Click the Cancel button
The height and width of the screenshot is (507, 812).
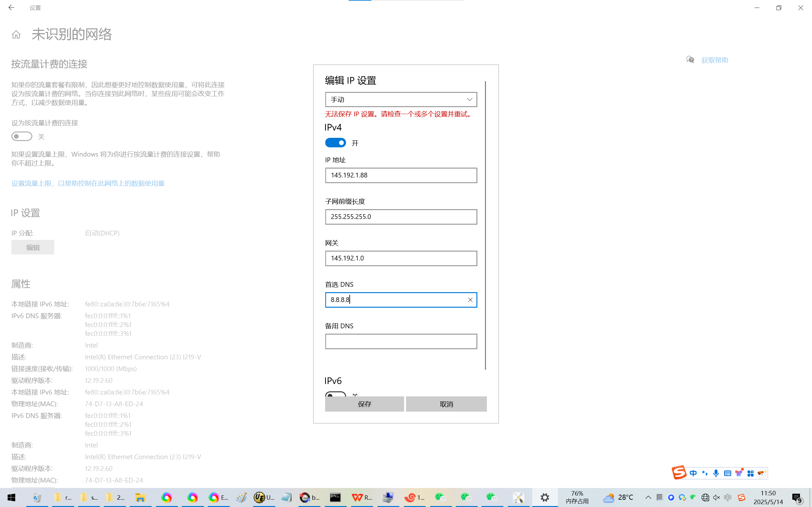tap(446, 404)
